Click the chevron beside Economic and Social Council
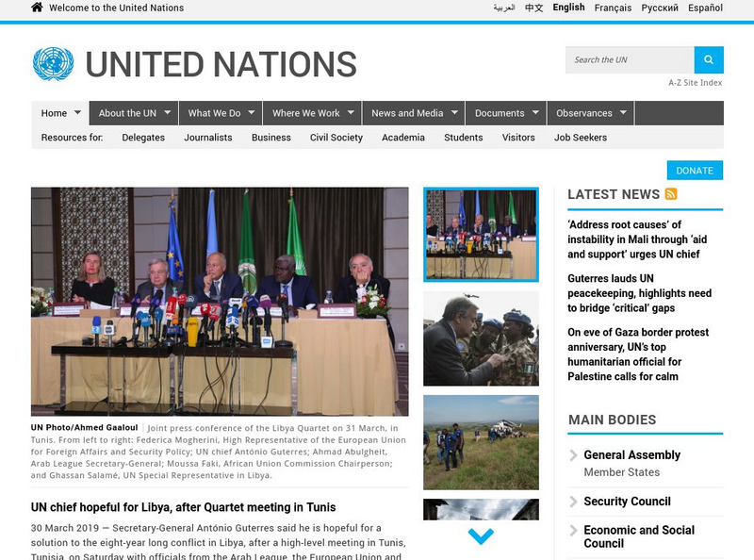754x560 pixels. pyautogui.click(x=573, y=530)
